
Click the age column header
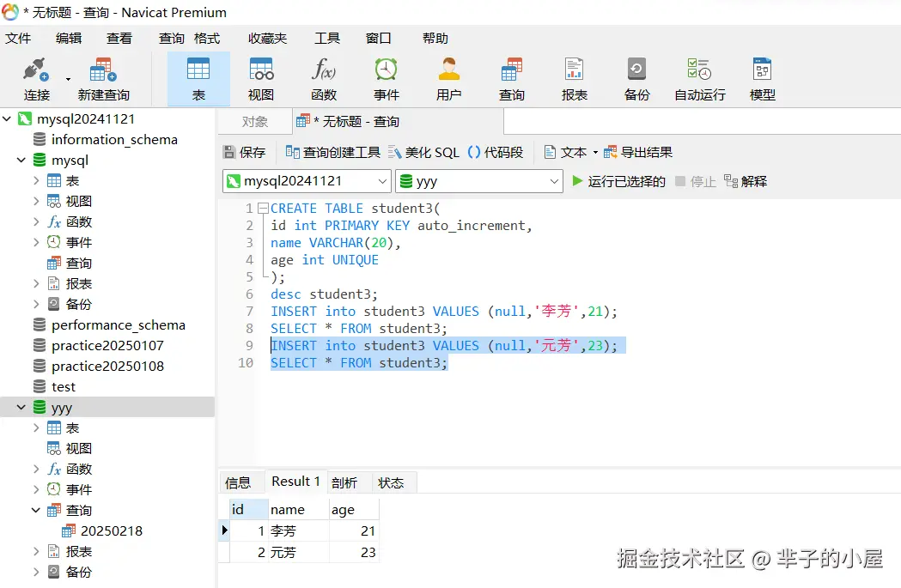click(354, 509)
